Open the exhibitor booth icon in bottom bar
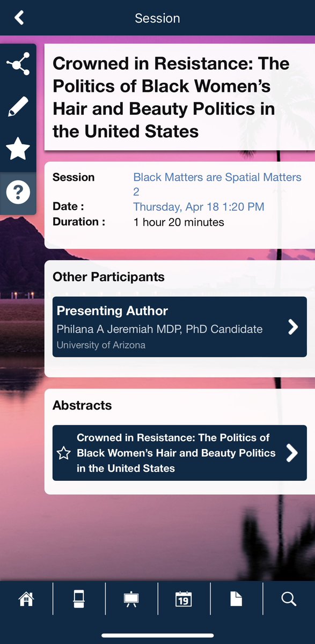This screenshot has width=315, height=644. tap(79, 599)
